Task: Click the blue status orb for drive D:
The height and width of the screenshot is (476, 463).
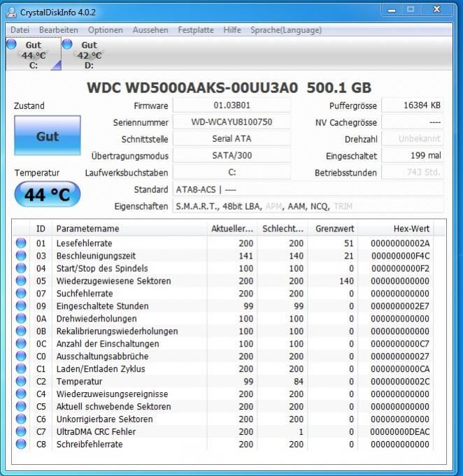Action: pos(67,44)
